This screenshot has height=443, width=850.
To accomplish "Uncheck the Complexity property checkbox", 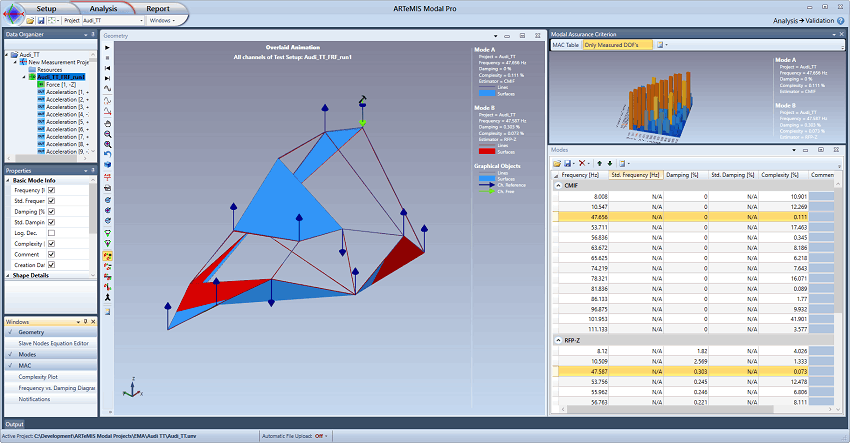I will pos(51,243).
